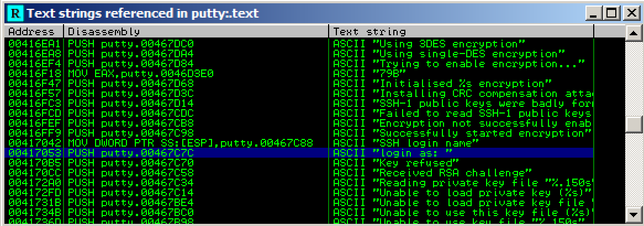Click PUSH putty.00467C58 instruction
Viewport: 644px width, 226px height.
point(130,173)
